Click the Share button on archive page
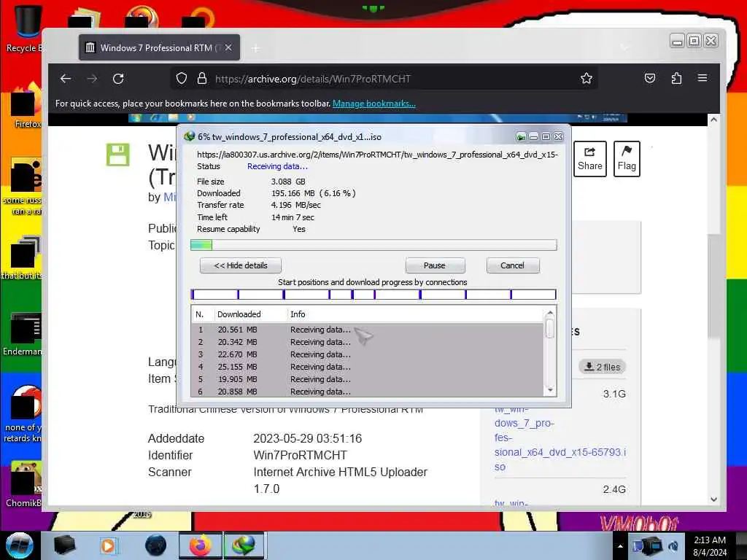 pos(589,159)
